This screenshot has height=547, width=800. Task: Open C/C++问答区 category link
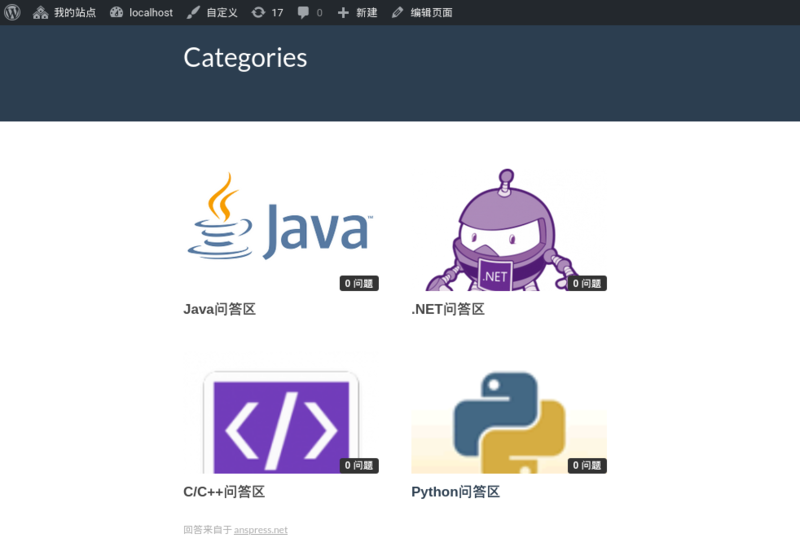224,492
